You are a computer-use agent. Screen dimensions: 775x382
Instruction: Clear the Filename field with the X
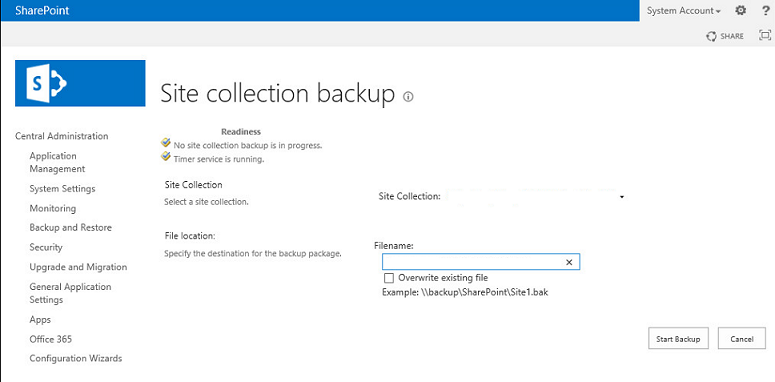coord(569,262)
